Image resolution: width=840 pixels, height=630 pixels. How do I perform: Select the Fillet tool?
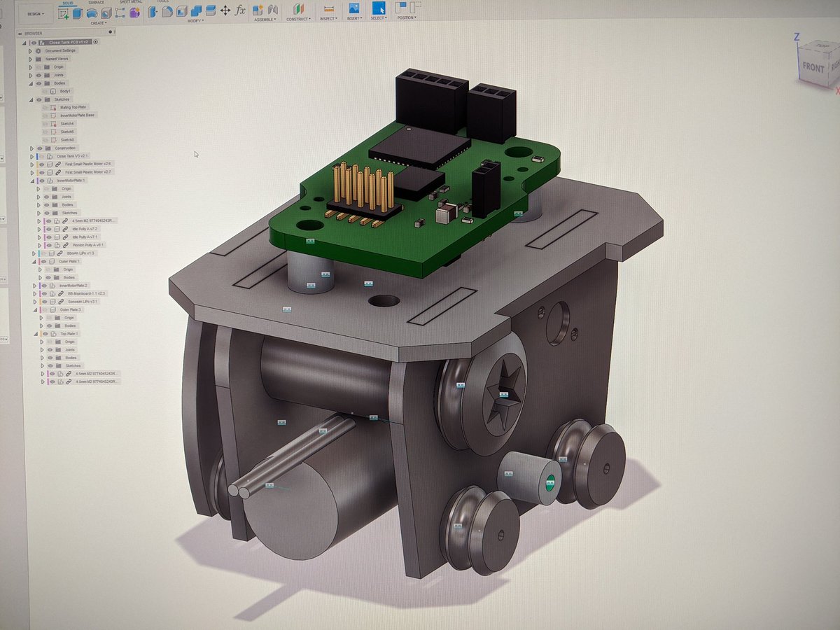167,11
